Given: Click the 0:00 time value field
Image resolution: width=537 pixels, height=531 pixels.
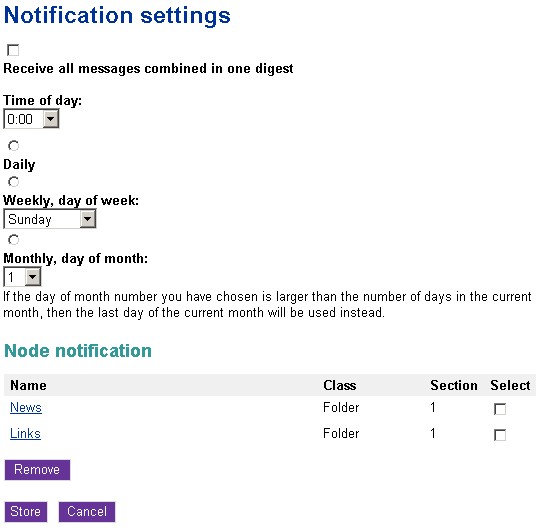Looking at the screenshot, I should [23, 119].
